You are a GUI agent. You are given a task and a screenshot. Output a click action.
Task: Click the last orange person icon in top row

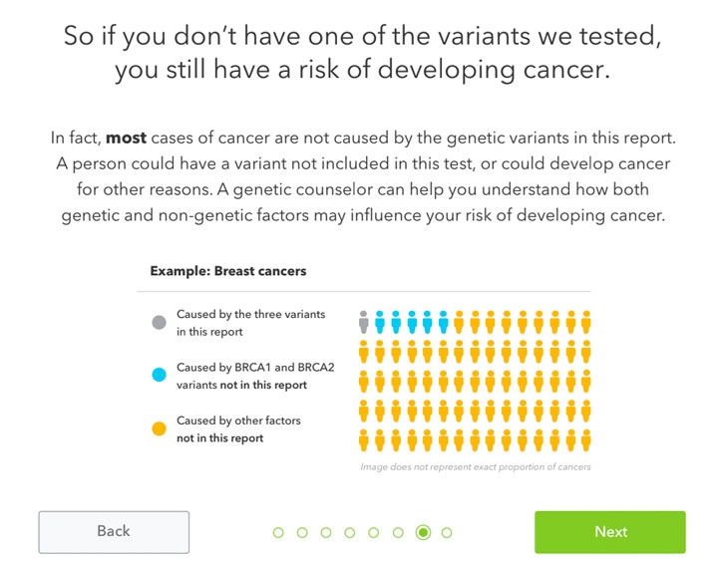(x=585, y=322)
